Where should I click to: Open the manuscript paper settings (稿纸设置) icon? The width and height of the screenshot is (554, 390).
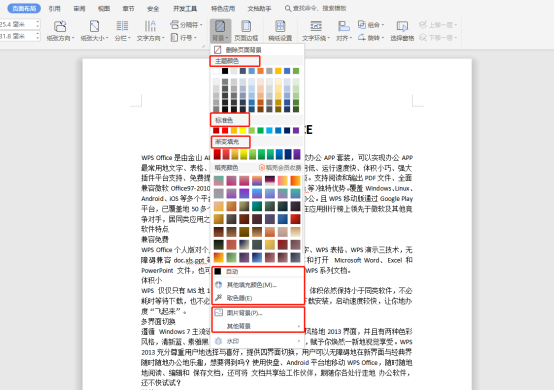click(280, 30)
